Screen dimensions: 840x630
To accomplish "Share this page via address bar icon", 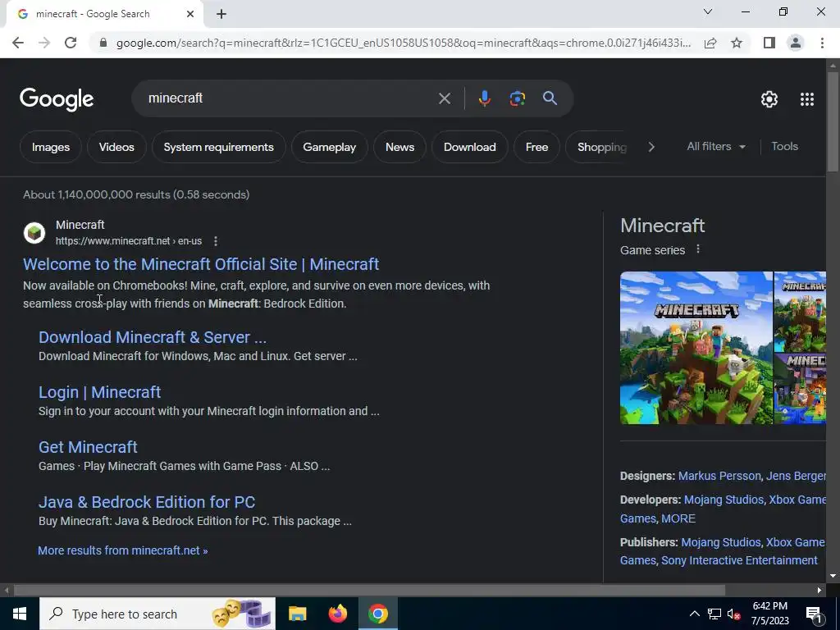I will click(x=710, y=43).
